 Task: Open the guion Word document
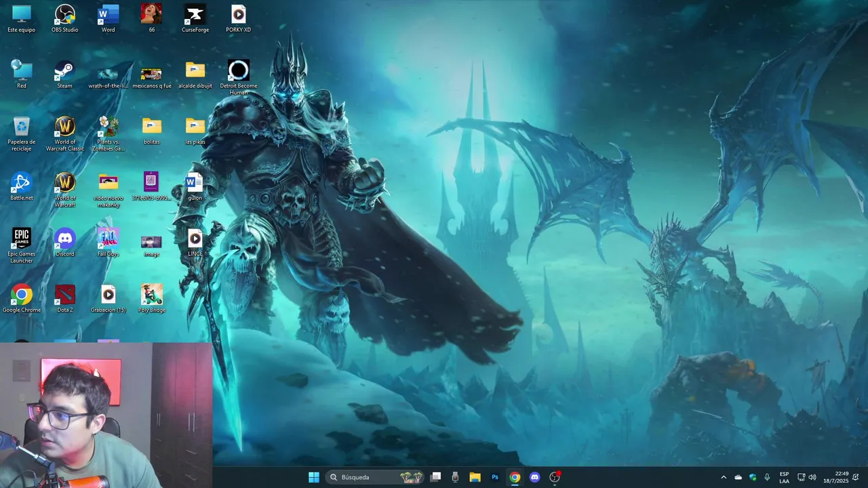195,187
